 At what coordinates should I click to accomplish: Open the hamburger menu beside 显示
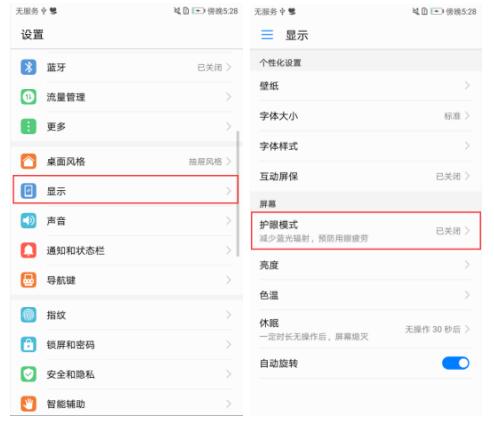[267, 35]
